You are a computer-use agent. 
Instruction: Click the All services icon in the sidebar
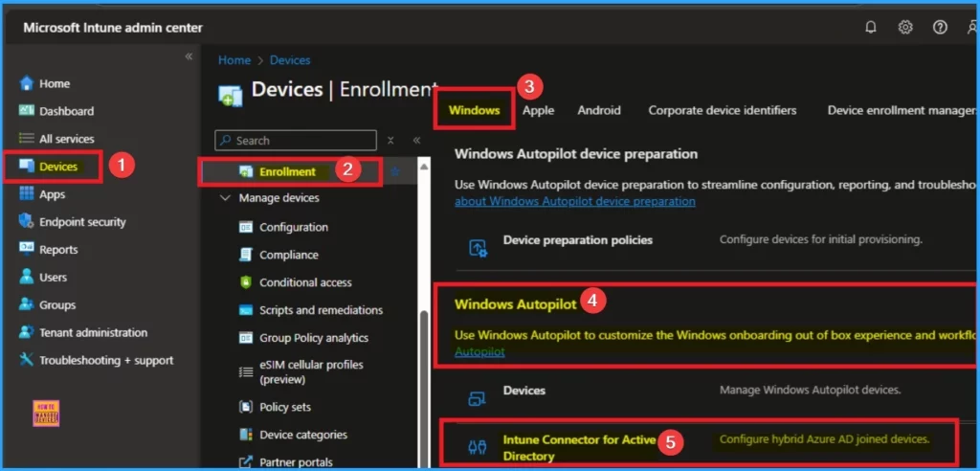pos(26,138)
